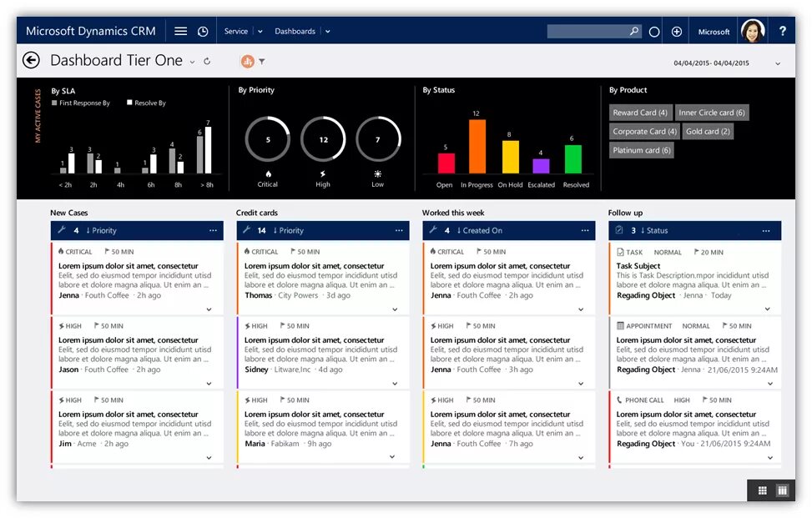Image resolution: width=812 pixels, height=518 pixels.
Task: Expand the Thomas City Powers card
Action: pyautogui.click(x=395, y=309)
